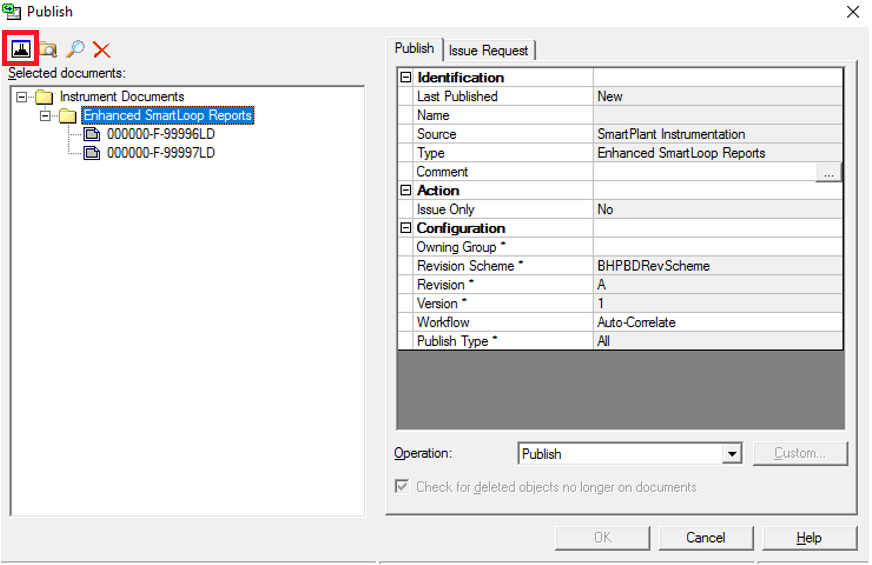Collapse the Action property section

[406, 191]
